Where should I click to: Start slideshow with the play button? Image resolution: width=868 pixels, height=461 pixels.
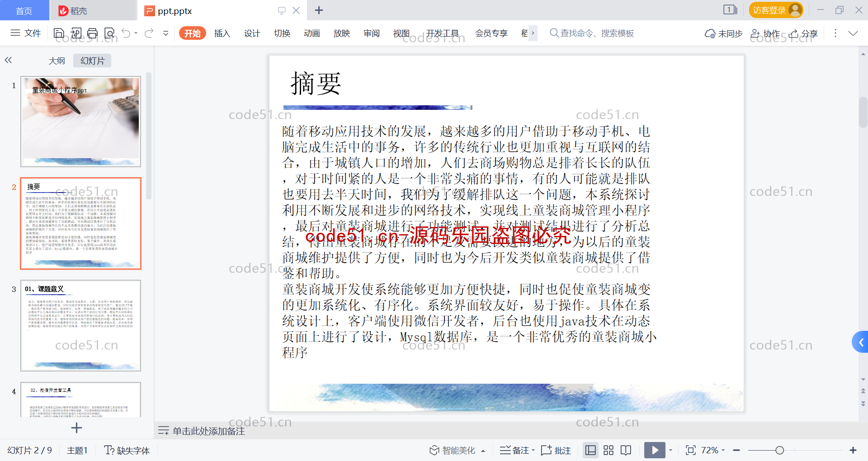(655, 450)
